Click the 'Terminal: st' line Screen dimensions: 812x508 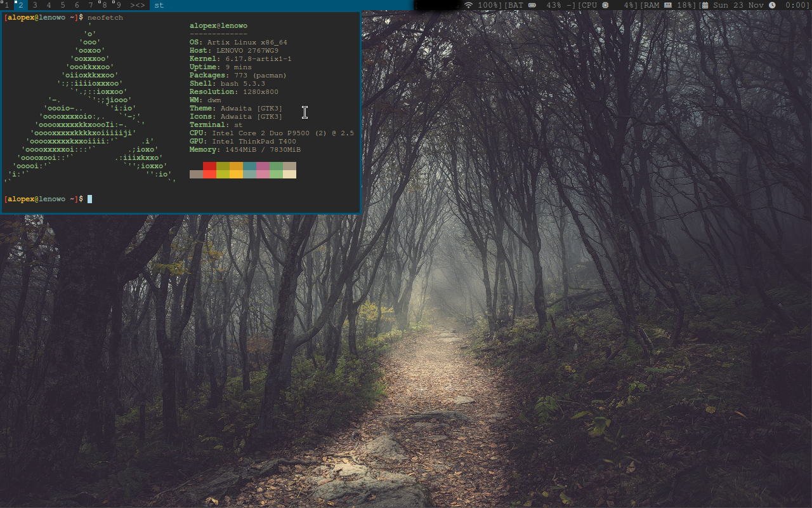click(x=216, y=125)
